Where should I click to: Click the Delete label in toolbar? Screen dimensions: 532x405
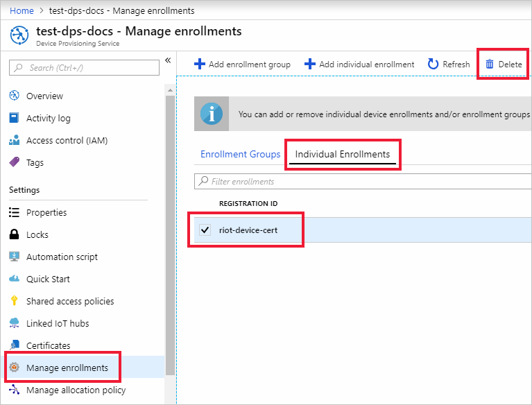[510, 64]
